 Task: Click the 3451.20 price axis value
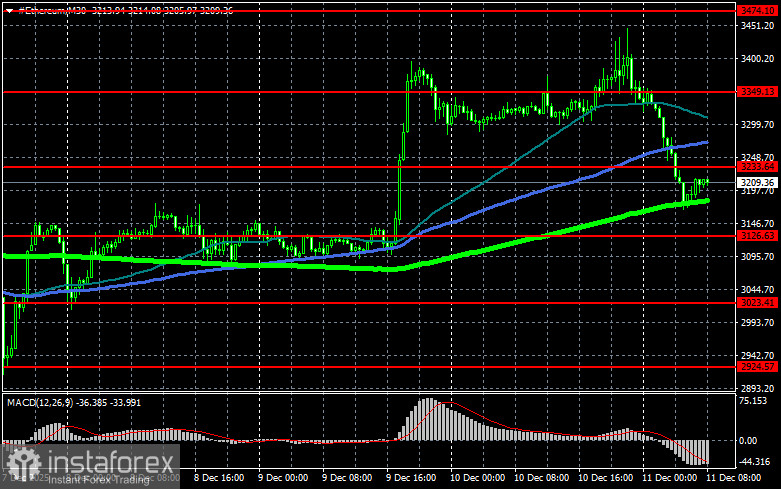point(757,26)
